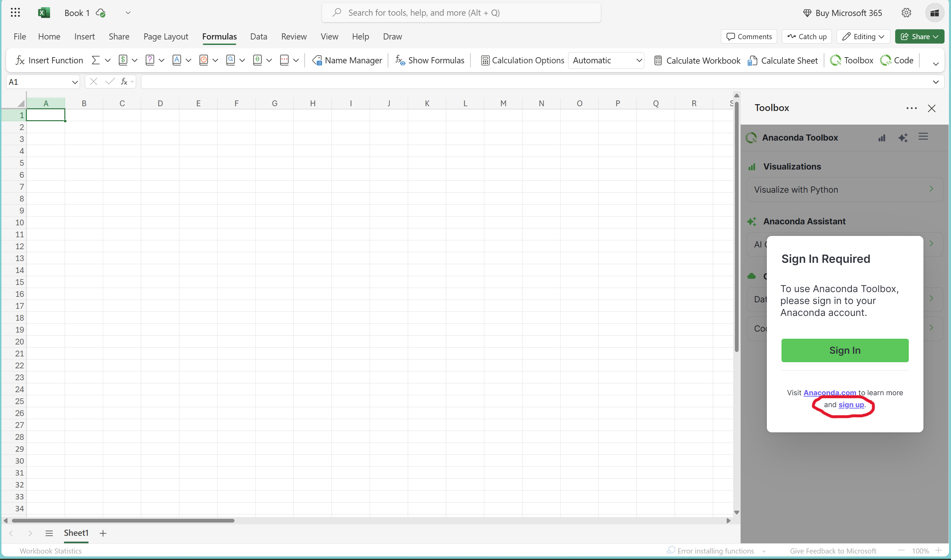The height and width of the screenshot is (560, 951).
Task: Select all cells via corner triangle
Action: (20, 103)
